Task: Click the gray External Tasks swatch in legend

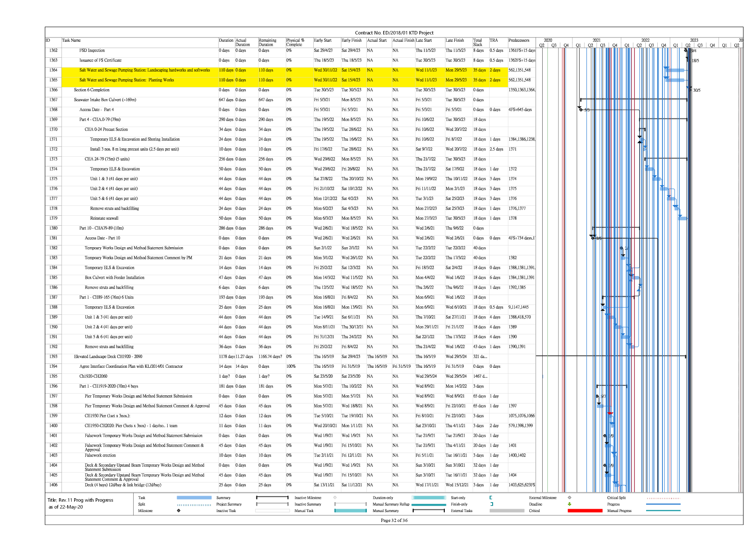Action: (x=506, y=511)
